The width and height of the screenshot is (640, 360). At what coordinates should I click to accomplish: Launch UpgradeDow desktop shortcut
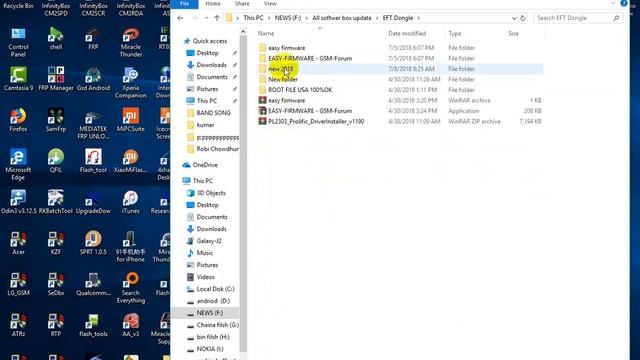(93, 202)
